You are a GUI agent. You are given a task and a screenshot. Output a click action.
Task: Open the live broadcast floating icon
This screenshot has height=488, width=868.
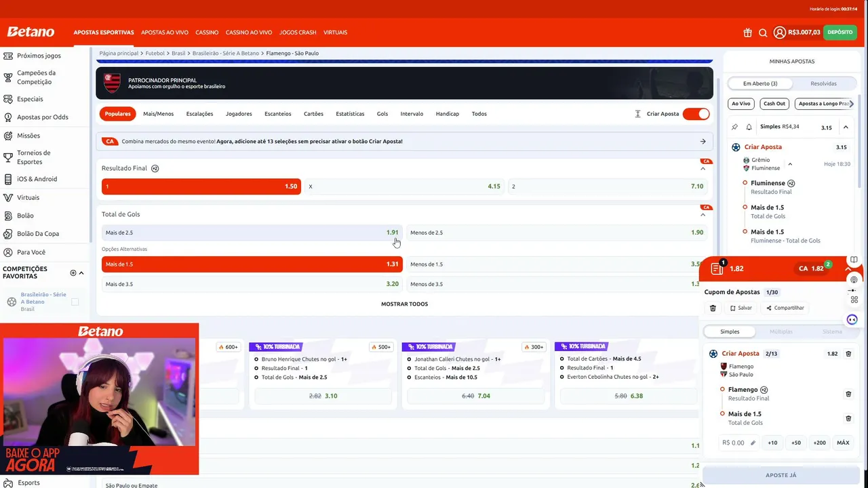[854, 279]
